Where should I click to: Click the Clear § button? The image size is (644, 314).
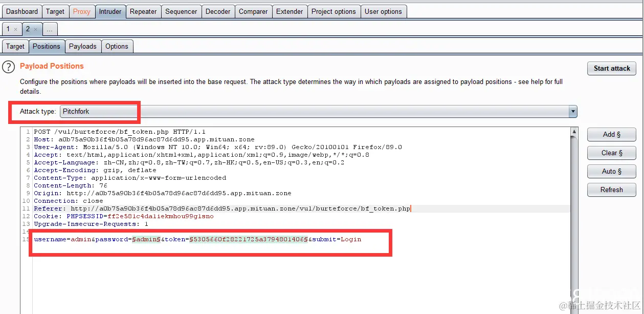click(612, 153)
